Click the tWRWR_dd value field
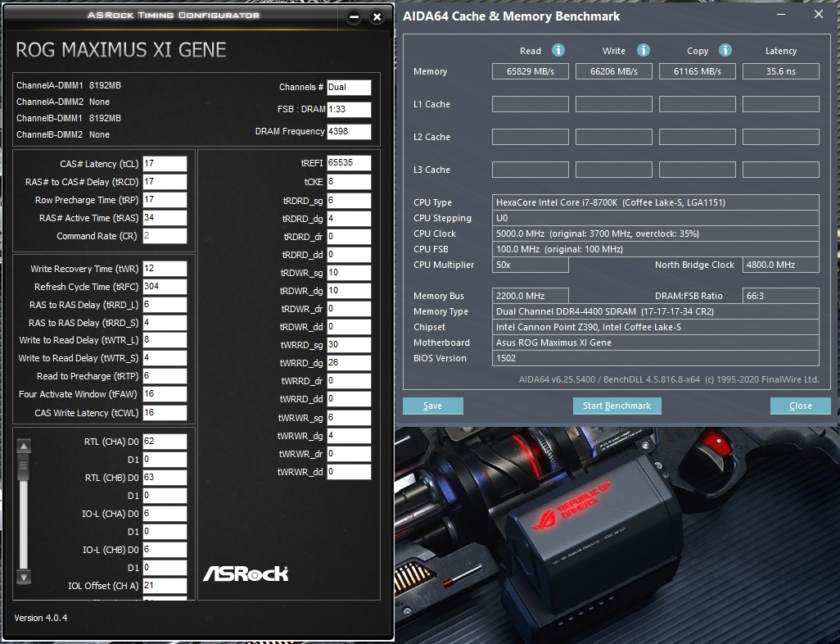 click(x=350, y=472)
